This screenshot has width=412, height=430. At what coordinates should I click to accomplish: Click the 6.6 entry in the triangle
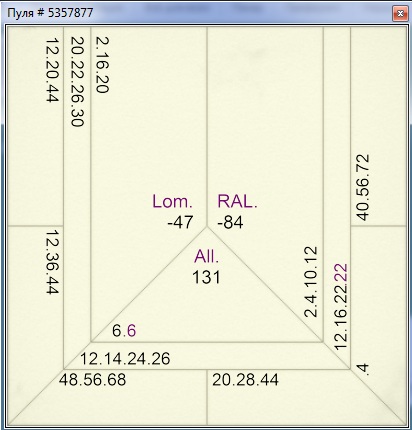pos(124,331)
